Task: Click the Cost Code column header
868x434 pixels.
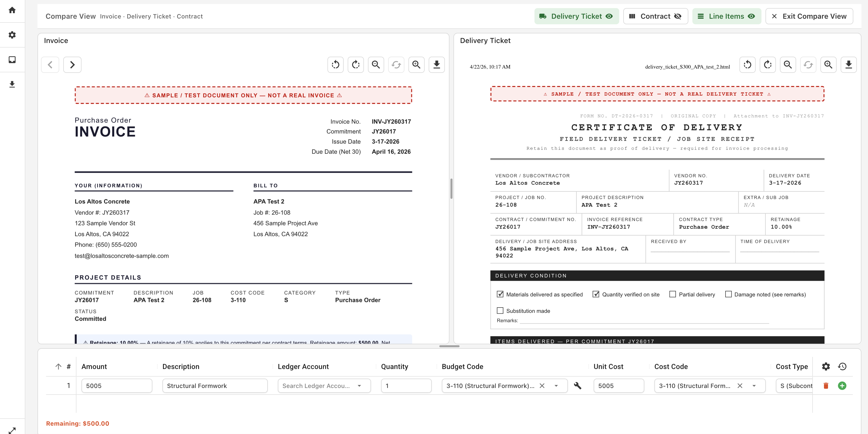Action: (x=671, y=367)
